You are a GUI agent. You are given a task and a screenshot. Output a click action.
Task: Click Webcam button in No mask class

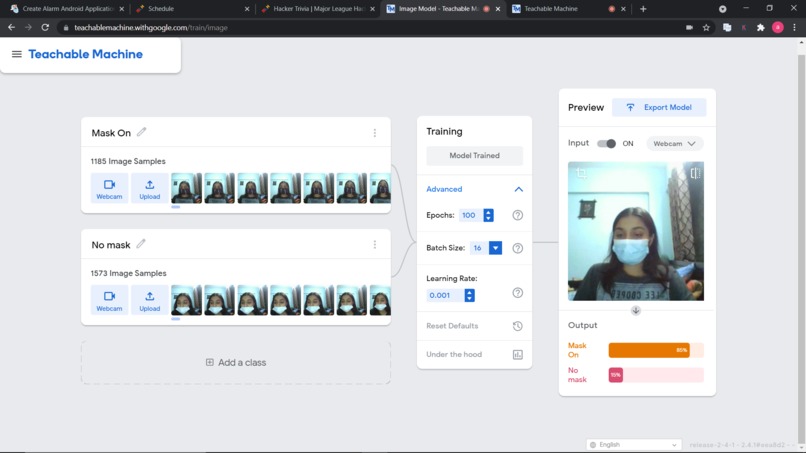tap(109, 300)
